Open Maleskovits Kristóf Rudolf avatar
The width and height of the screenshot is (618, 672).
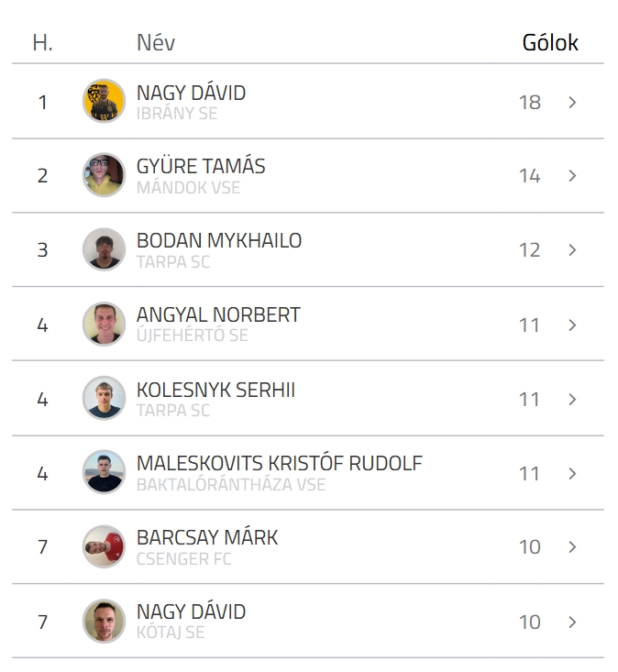point(104,472)
